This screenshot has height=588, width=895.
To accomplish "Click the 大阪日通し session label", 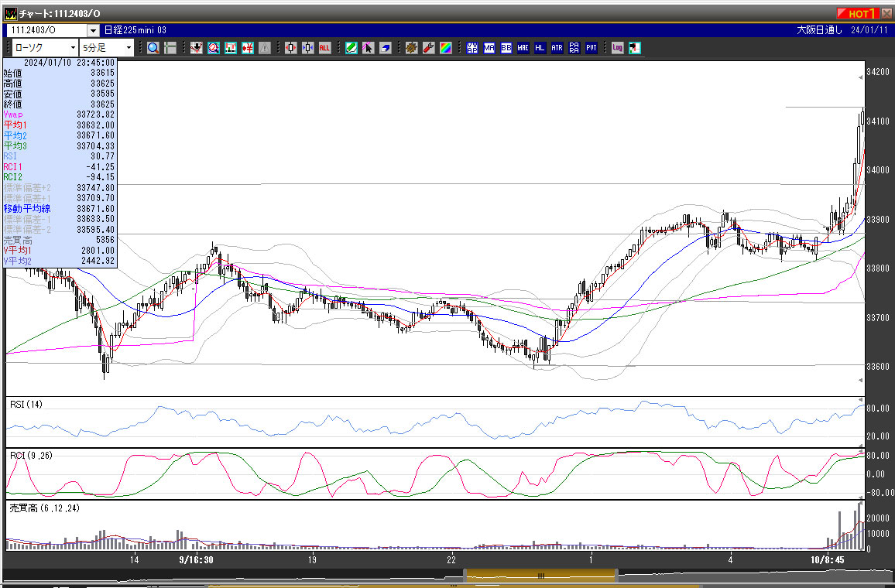I will click(x=819, y=29).
